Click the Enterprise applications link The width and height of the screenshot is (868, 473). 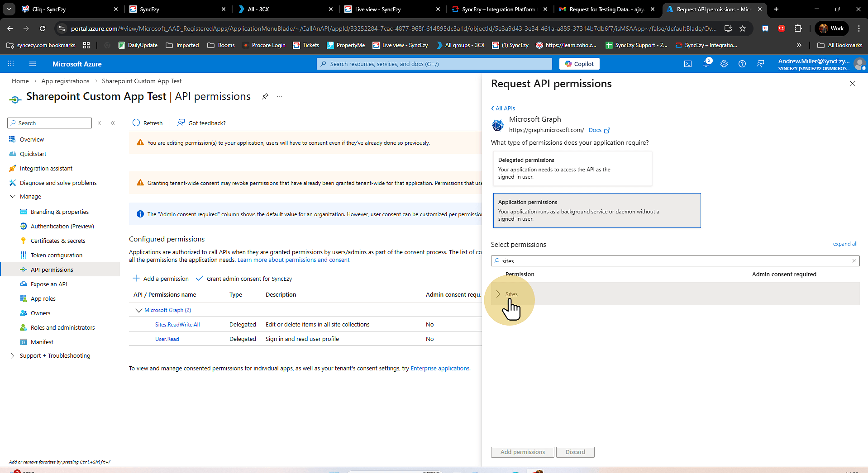[440, 369]
